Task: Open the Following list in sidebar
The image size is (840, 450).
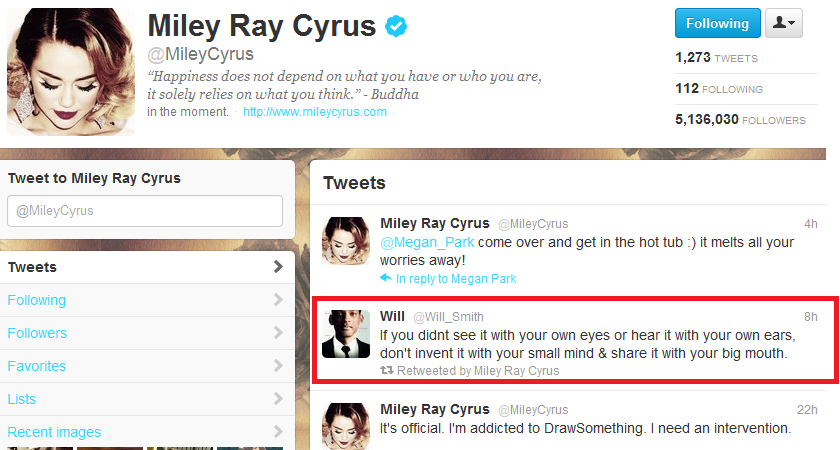Action: click(x=146, y=300)
